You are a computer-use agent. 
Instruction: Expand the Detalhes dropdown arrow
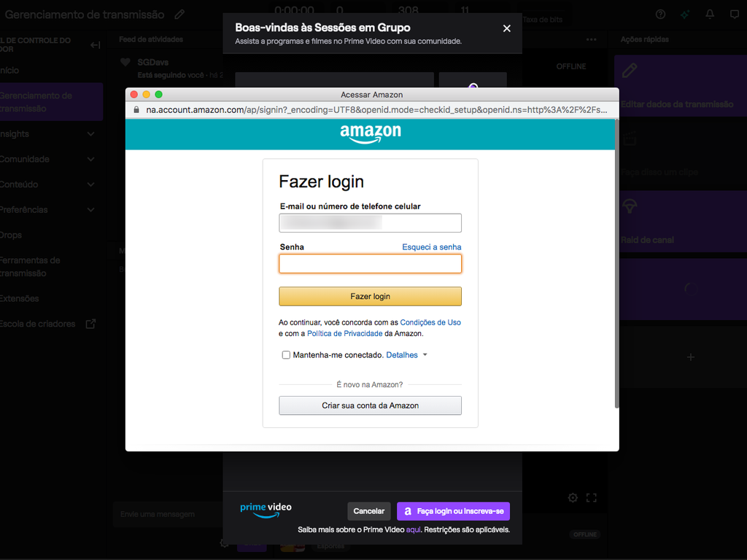coord(425,355)
